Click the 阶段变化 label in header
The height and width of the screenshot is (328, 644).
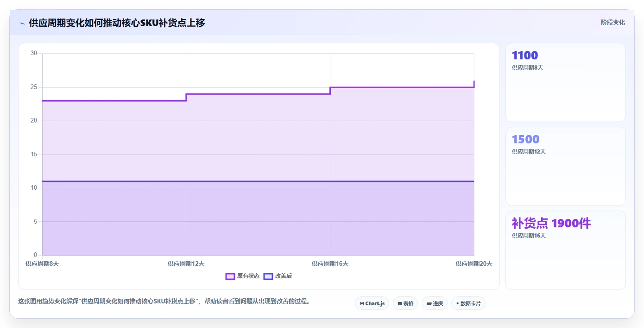612,22
